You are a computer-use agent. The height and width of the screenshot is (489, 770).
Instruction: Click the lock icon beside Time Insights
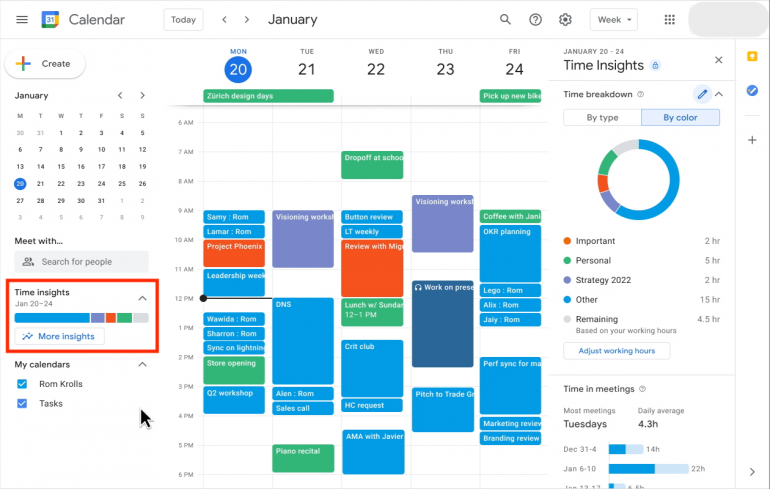tap(655, 65)
